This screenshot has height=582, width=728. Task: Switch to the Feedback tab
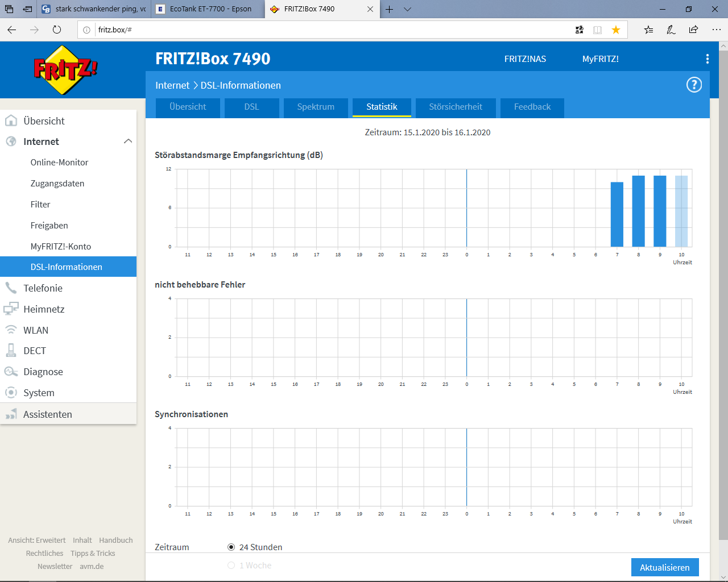pyautogui.click(x=532, y=107)
